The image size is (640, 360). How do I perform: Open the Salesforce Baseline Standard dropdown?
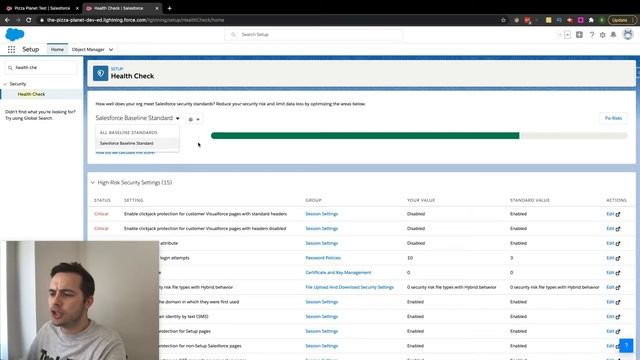tap(138, 118)
